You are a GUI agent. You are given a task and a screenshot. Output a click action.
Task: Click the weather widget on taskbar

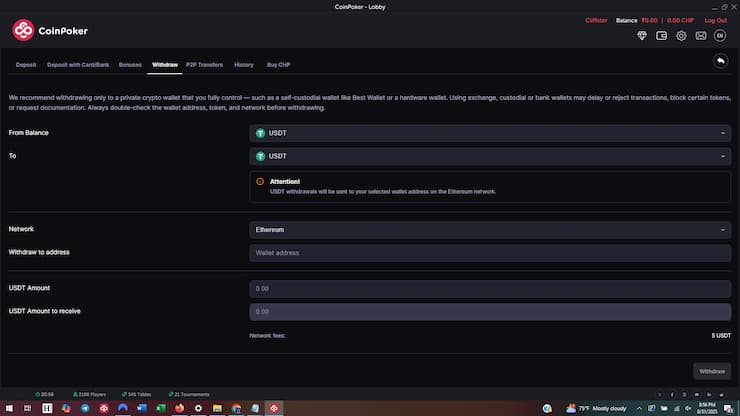point(596,408)
